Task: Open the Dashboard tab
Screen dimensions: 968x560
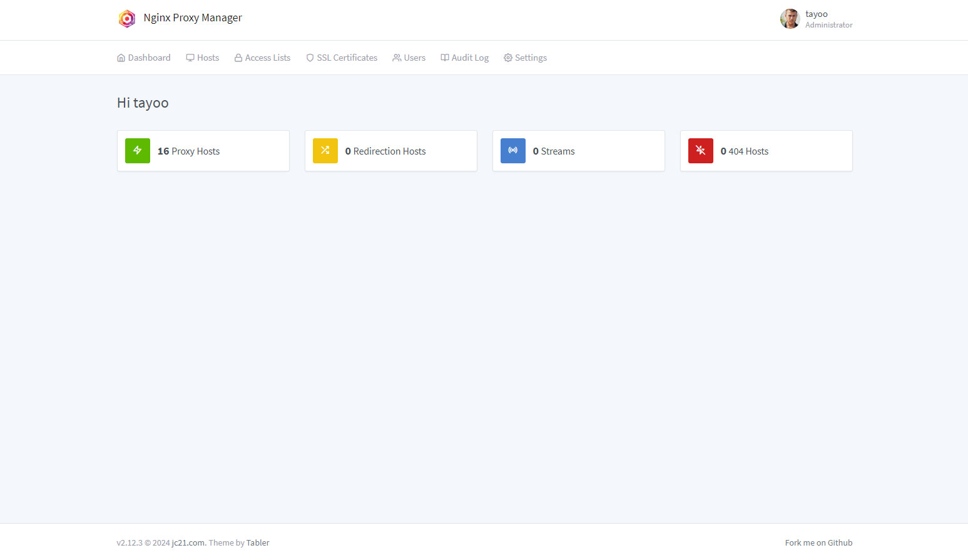Action: 144,58
